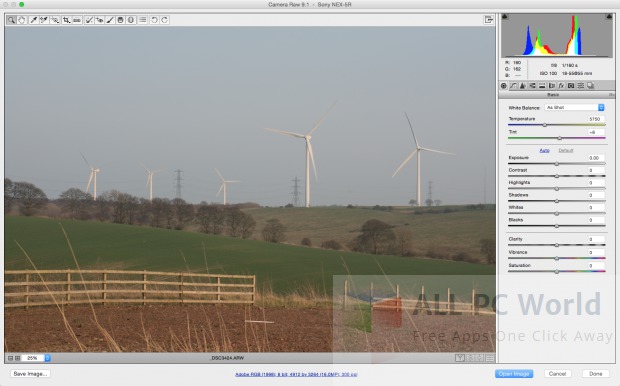Image resolution: width=620 pixels, height=386 pixels.
Task: Toggle full screen mode button
Action: 489,20
